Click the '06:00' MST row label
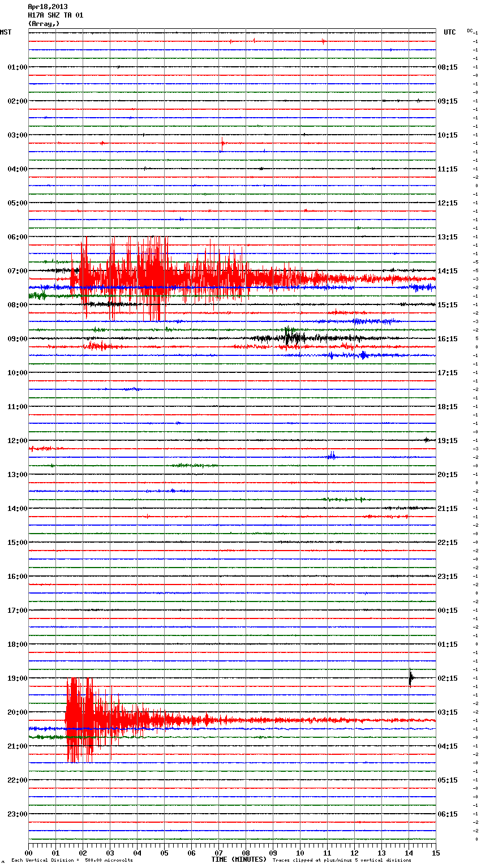 18,237
